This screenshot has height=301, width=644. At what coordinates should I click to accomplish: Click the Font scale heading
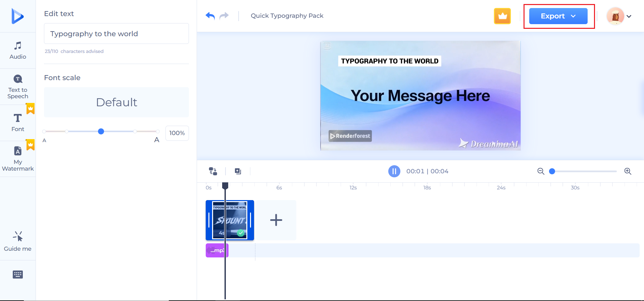point(62,78)
